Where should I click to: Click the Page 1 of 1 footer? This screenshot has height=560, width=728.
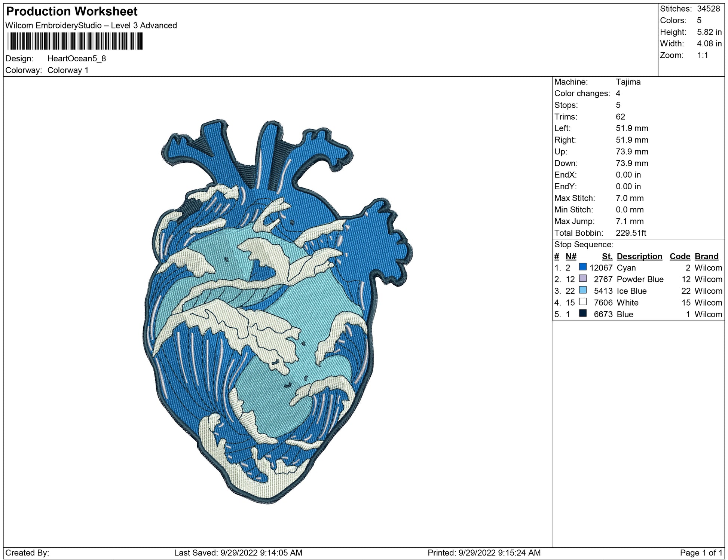pos(701,553)
